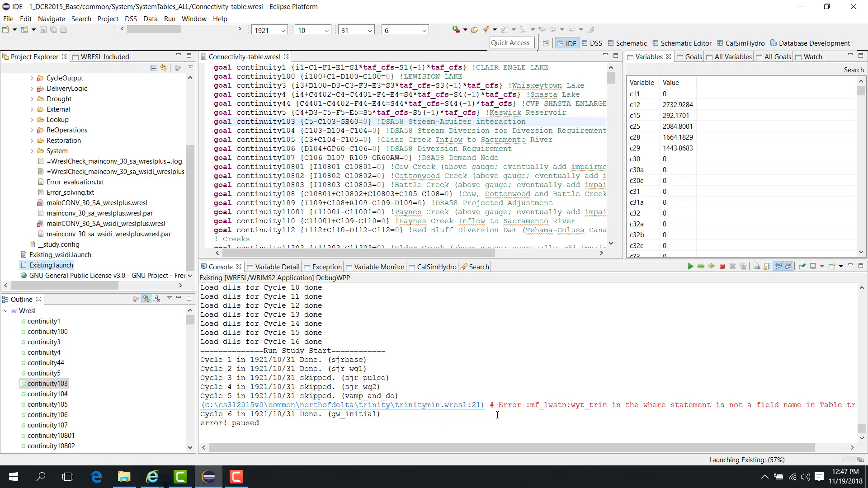Click the Clear Console document icon
The width and height of the screenshot is (868, 488).
[756, 267]
